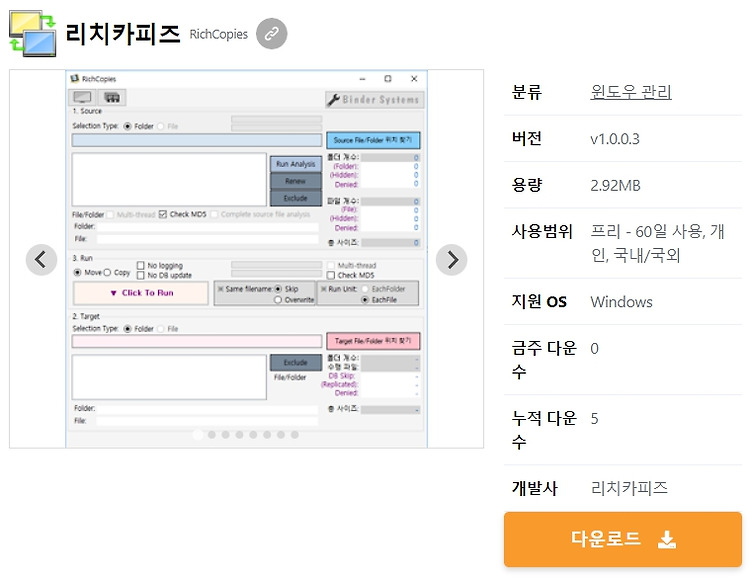This screenshot has width=750, height=580.
Task: Select the Copy radio button
Action: (107, 272)
